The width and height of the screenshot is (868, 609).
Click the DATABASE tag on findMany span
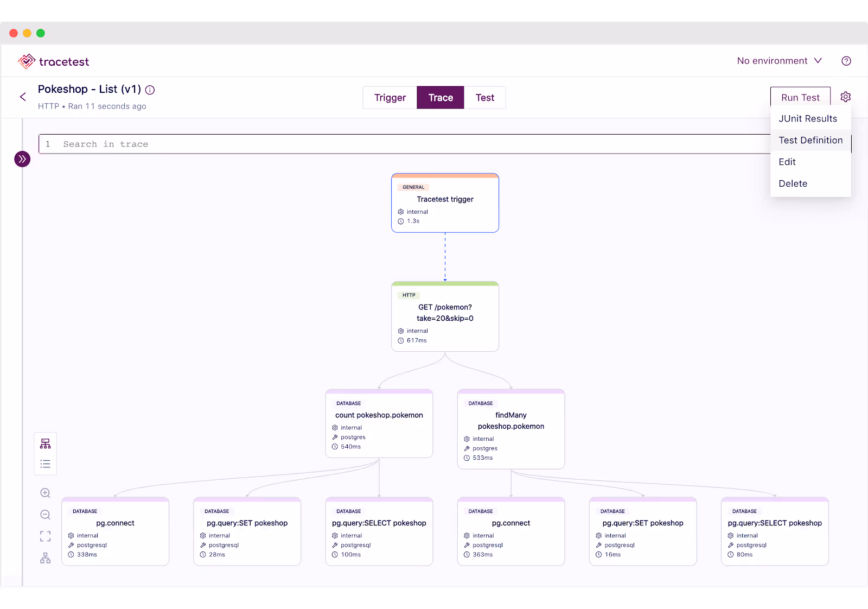pyautogui.click(x=481, y=403)
